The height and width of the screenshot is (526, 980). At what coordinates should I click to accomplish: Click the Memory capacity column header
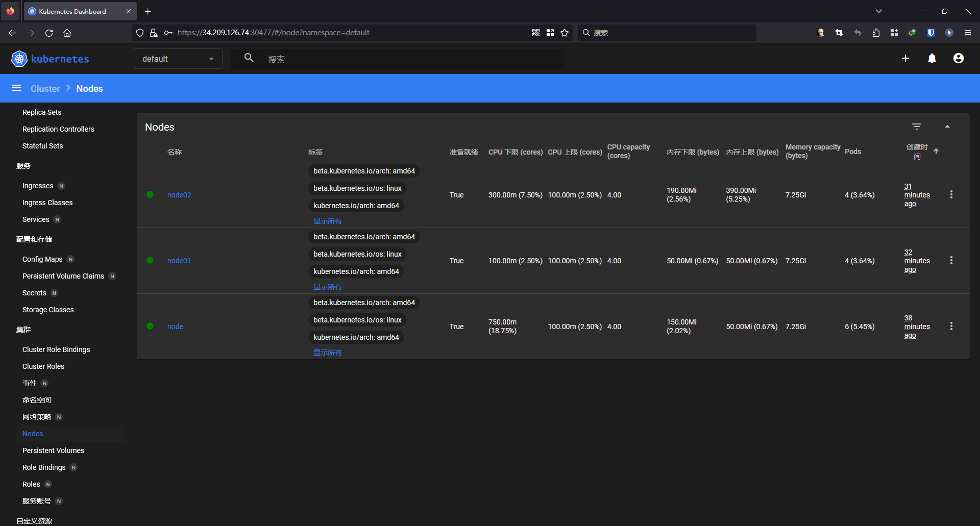pyautogui.click(x=813, y=152)
